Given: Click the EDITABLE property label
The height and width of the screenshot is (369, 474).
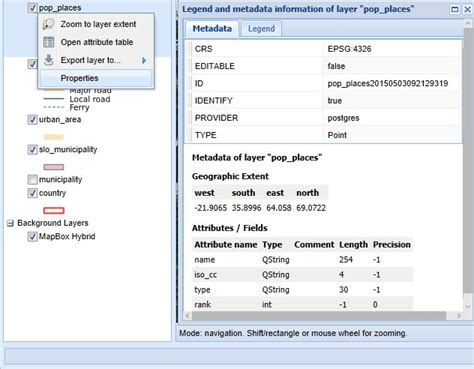Looking at the screenshot, I should [215, 66].
